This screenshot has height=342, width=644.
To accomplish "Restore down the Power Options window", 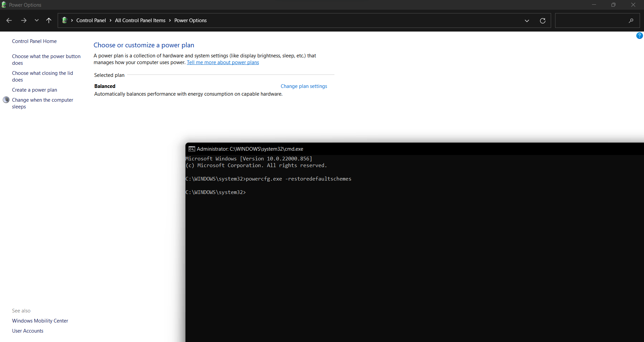I will 613,5.
